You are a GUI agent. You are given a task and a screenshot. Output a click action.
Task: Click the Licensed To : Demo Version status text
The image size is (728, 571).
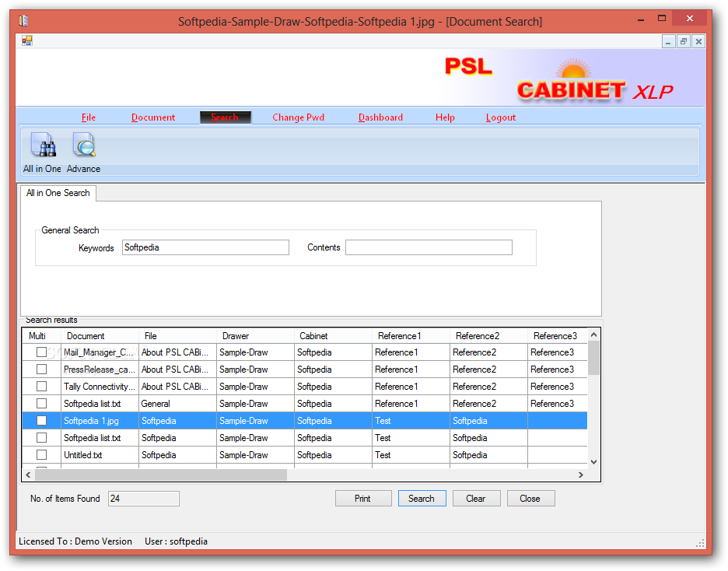[75, 541]
